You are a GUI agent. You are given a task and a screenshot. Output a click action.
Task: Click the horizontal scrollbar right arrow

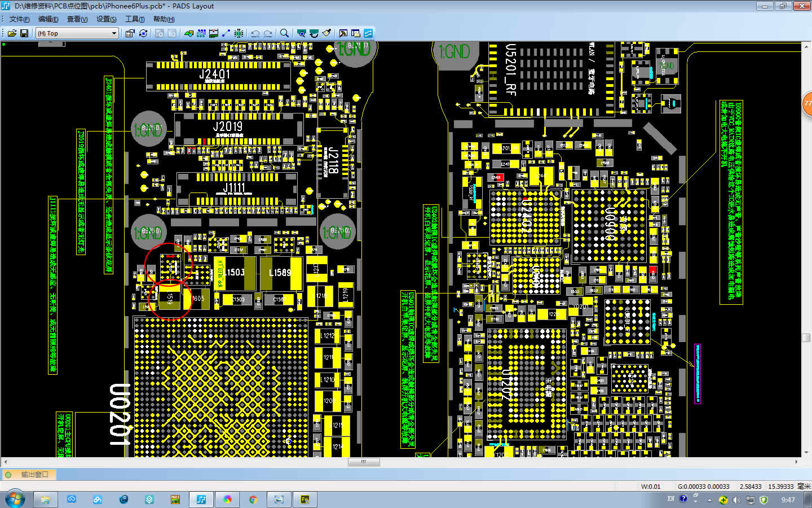pos(797,462)
